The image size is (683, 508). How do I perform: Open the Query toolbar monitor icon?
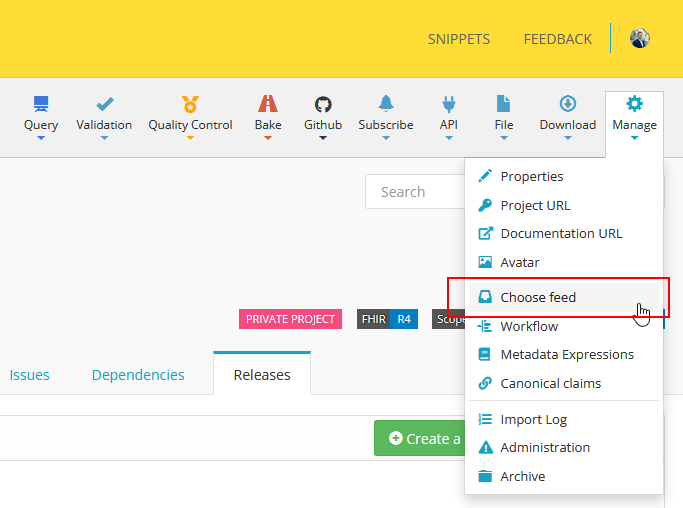(x=41, y=104)
